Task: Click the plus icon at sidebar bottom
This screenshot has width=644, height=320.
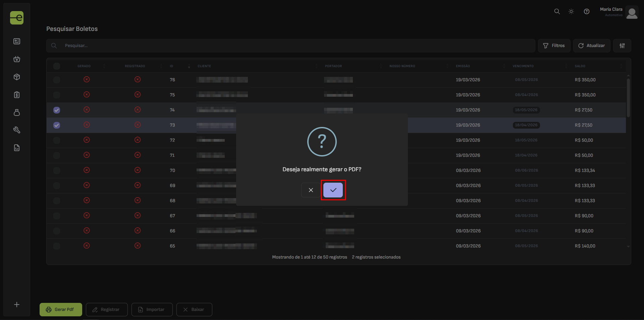Action: point(17,305)
